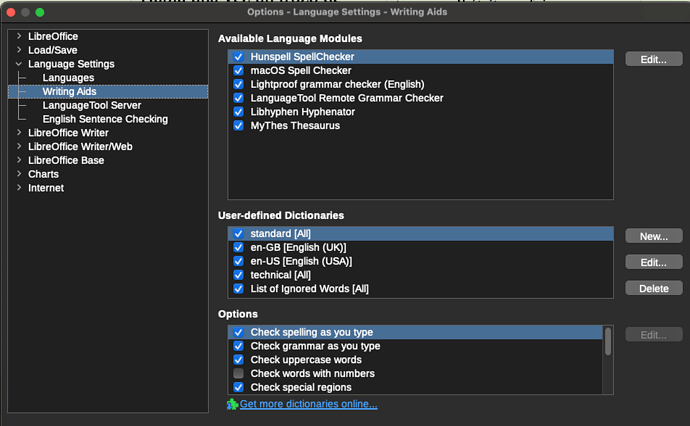Image resolution: width=690 pixels, height=426 pixels.
Task: Click New... to create a dictionary
Action: click(653, 236)
